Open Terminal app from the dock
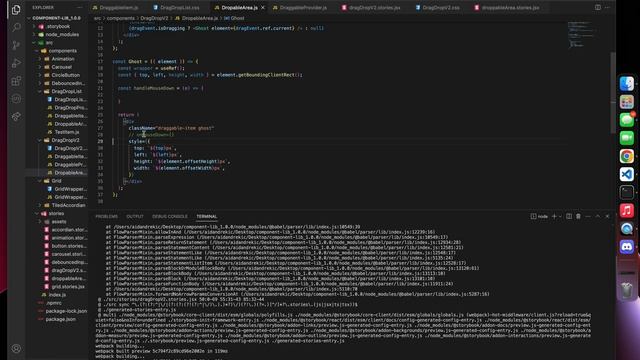The width and height of the screenshot is (640, 360). (627, 192)
